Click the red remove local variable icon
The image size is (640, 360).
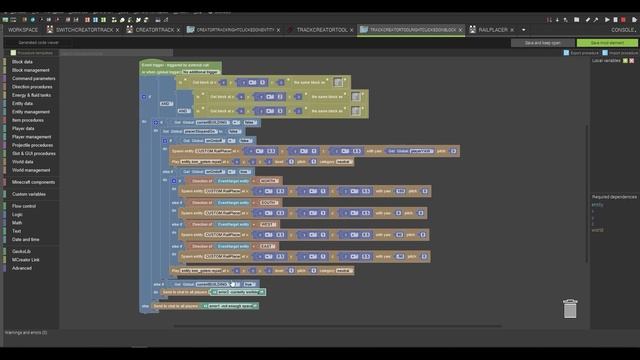coord(631,61)
